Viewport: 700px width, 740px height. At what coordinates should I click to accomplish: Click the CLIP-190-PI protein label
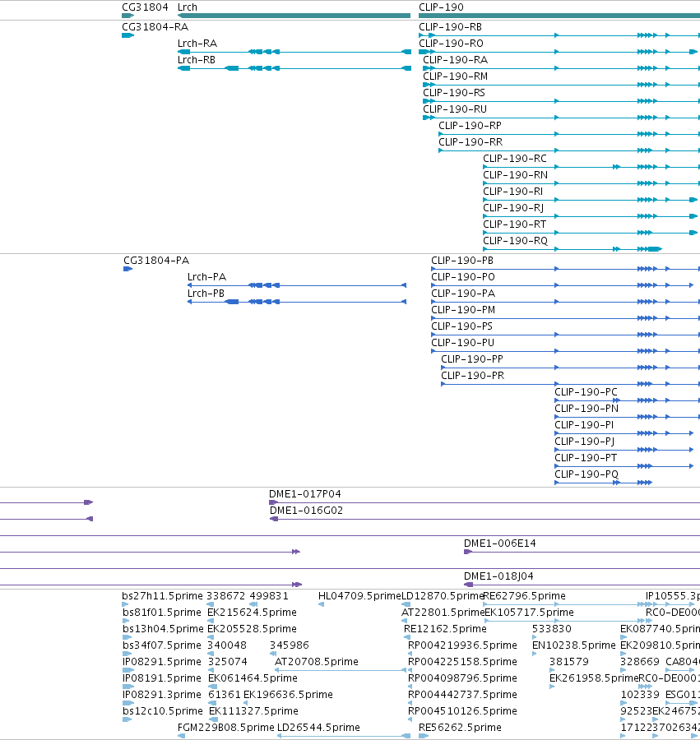tap(584, 425)
